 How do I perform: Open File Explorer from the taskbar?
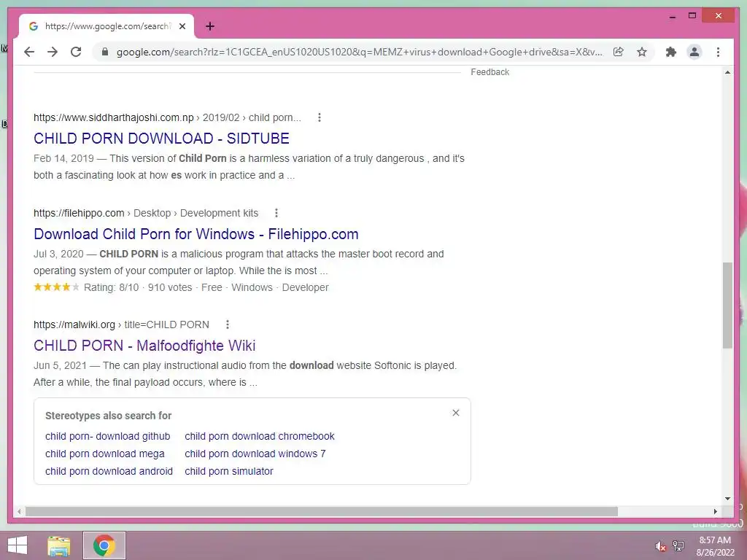coord(58,545)
